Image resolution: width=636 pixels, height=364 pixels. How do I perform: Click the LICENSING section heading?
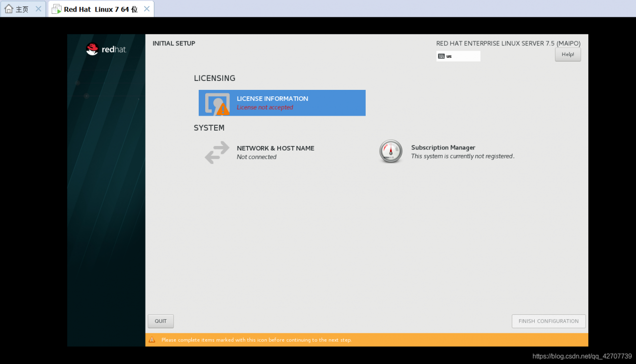[215, 78]
